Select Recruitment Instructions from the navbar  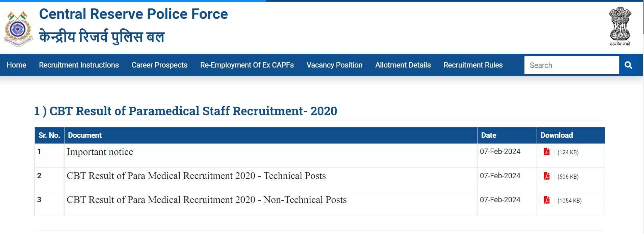coord(79,65)
